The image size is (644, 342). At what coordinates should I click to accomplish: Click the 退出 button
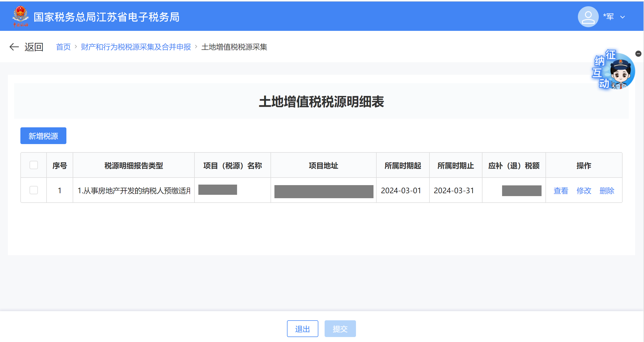pos(302,329)
